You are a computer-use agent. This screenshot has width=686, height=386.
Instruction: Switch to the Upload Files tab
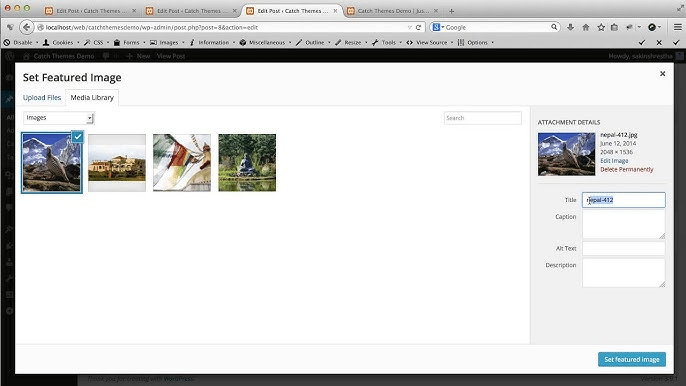42,98
